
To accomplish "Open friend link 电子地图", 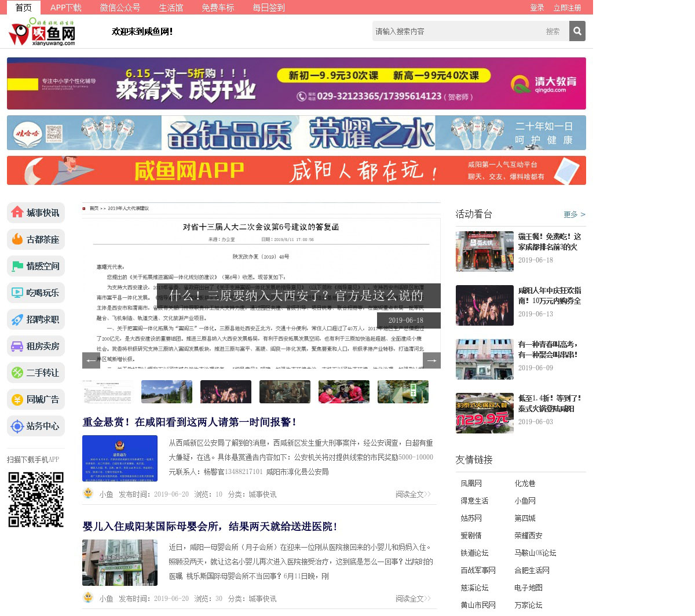I will [x=529, y=588].
